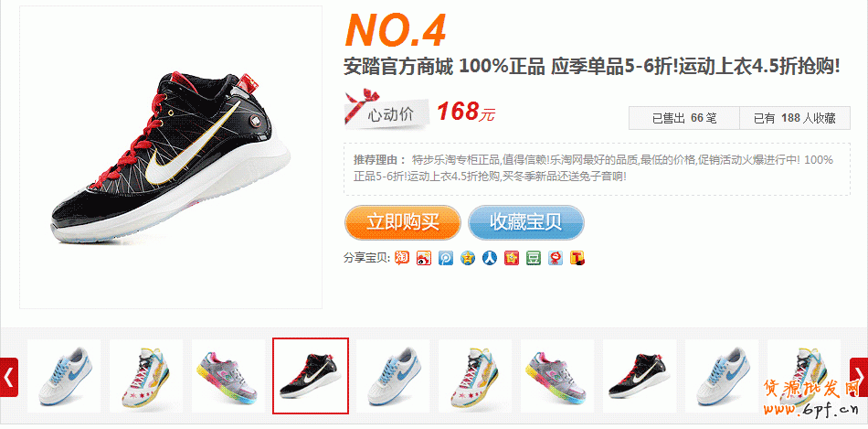Screen dimensions: 868x429
Task: Click the 收藏宝贝 favorite button
Action: tap(526, 222)
